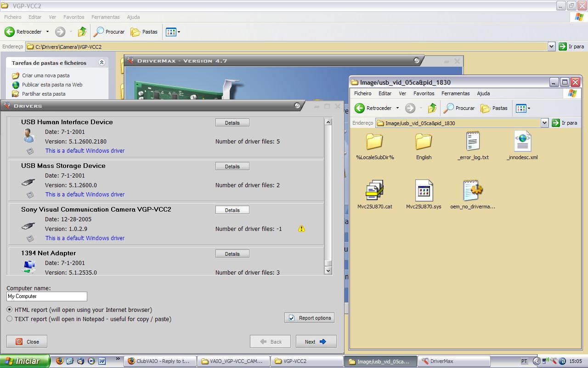Image resolution: width=588 pixels, height=368 pixels.
Task: Click Procurar search in VGP-VCC2 window
Action: 109,32
